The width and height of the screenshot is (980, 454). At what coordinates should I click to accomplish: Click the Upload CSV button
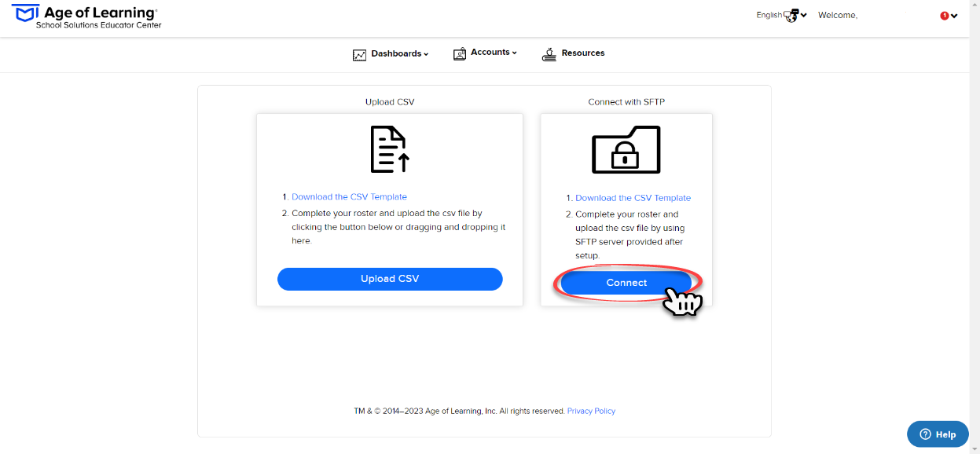pos(390,279)
